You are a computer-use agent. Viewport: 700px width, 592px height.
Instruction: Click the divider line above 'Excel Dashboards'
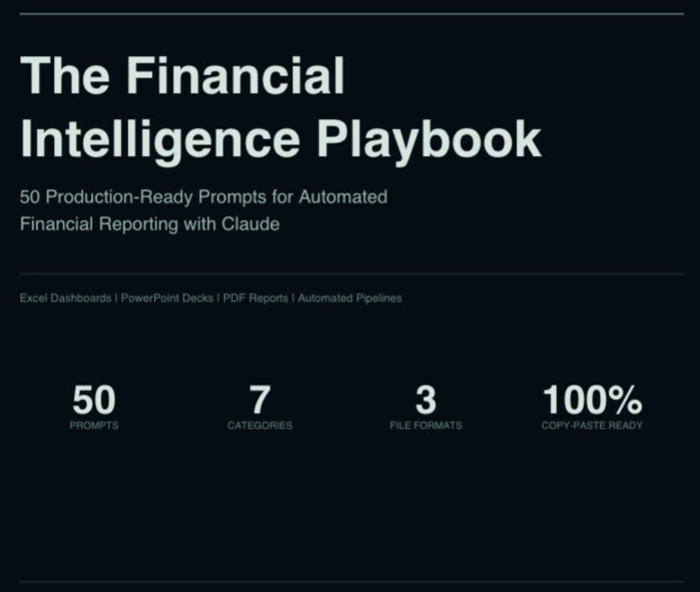point(350,274)
